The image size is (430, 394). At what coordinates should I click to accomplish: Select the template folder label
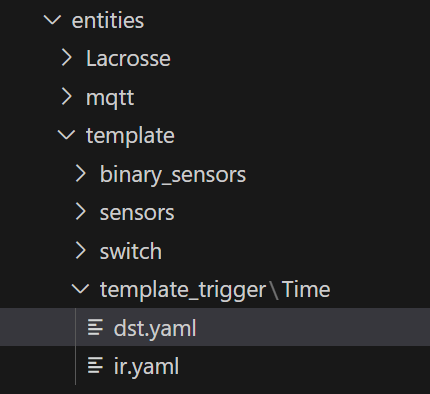click(x=130, y=136)
